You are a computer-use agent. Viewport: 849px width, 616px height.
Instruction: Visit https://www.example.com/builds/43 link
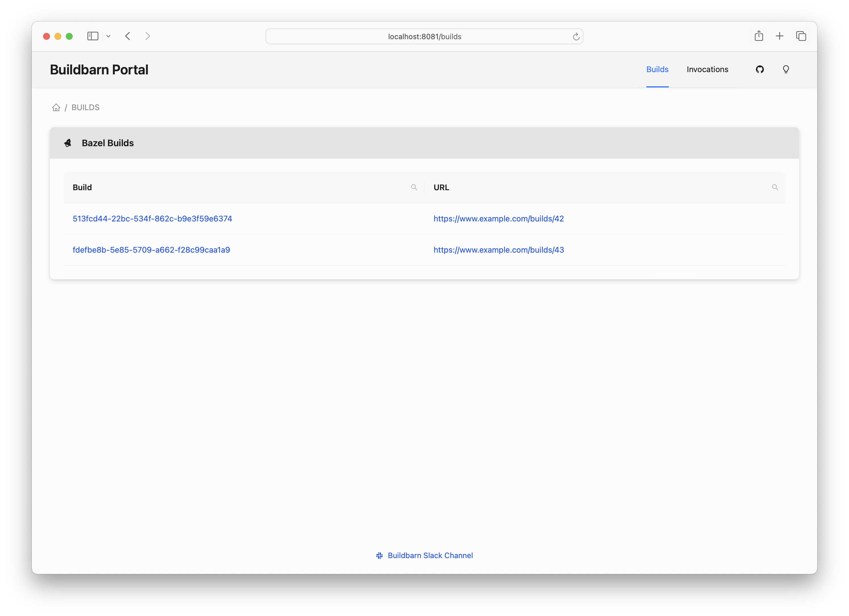click(x=499, y=250)
